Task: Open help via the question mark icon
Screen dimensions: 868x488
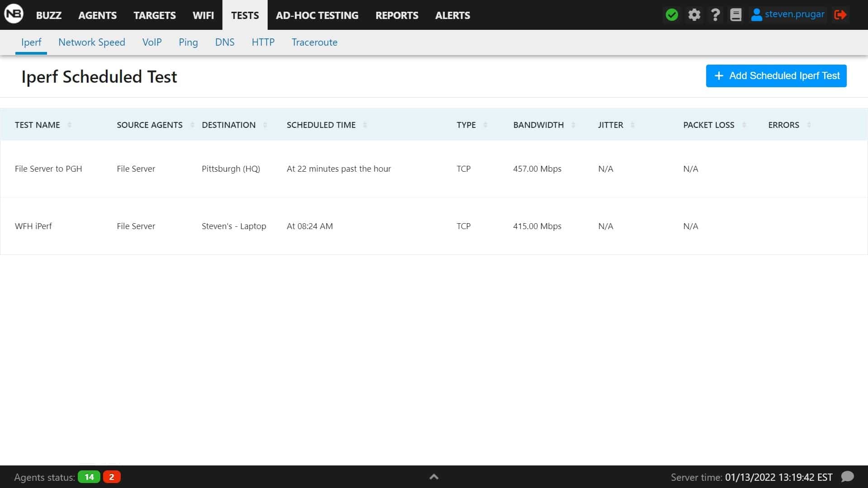Action: tap(715, 15)
